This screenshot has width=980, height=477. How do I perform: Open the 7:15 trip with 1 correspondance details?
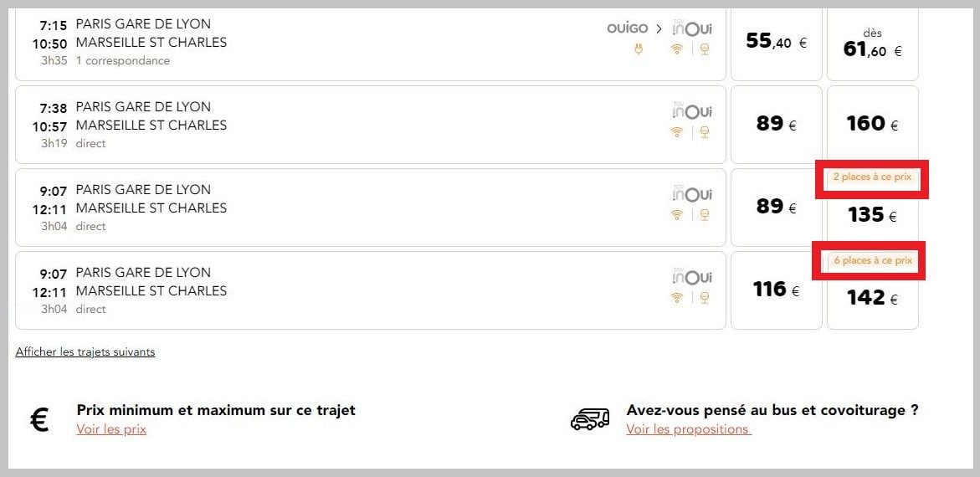[x=371, y=42]
